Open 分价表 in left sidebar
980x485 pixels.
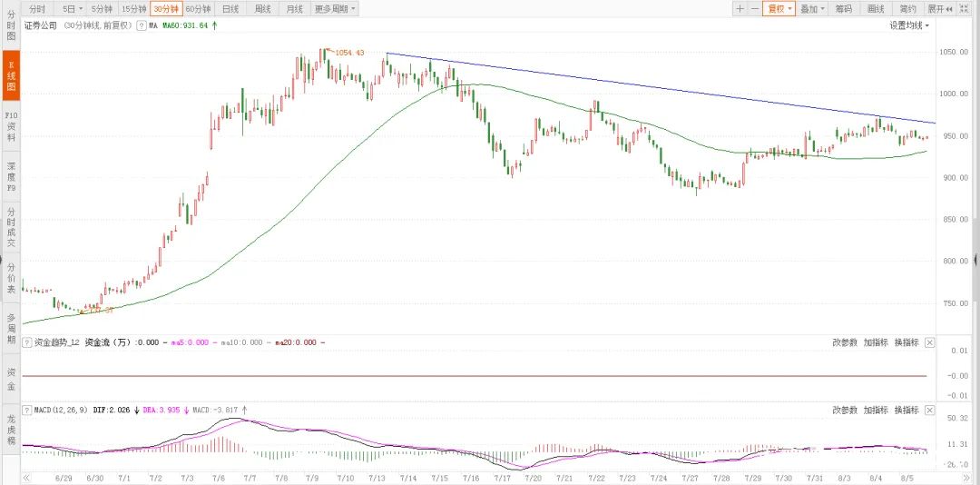tap(11, 278)
